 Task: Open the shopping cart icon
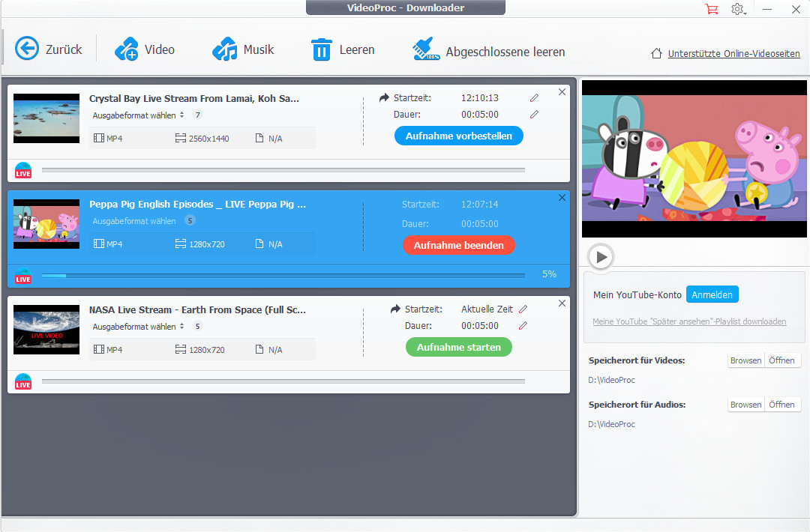[711, 9]
